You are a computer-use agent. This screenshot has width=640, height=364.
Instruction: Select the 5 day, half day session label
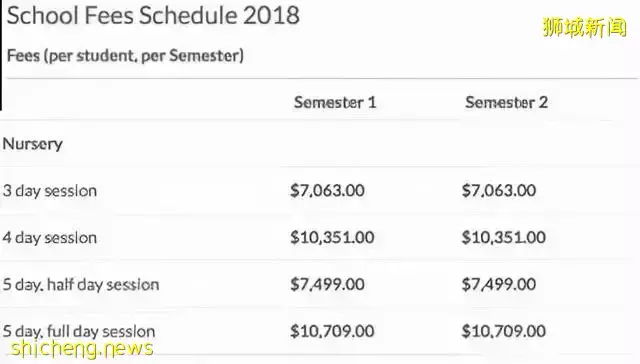tap(81, 284)
